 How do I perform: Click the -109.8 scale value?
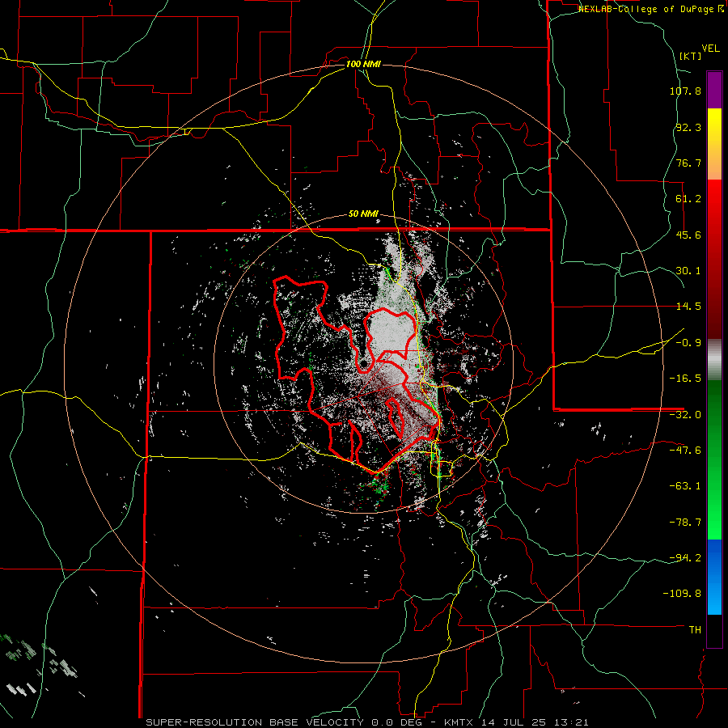(x=682, y=594)
